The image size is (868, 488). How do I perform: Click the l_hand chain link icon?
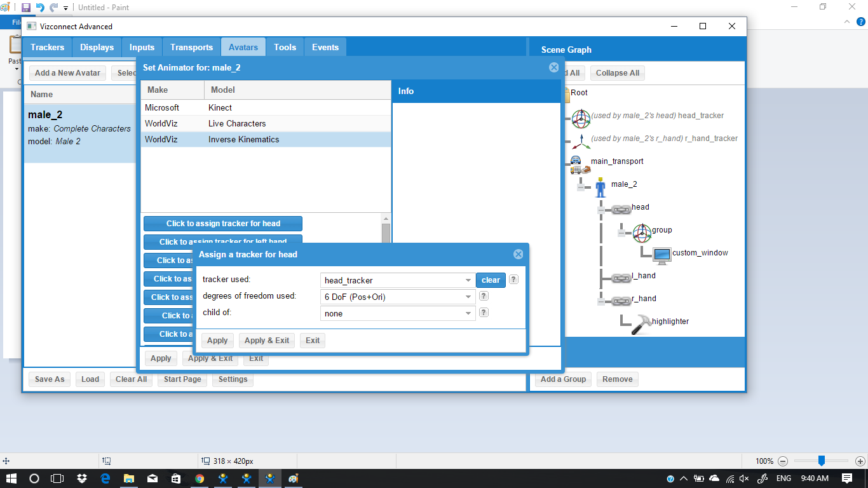click(x=621, y=276)
